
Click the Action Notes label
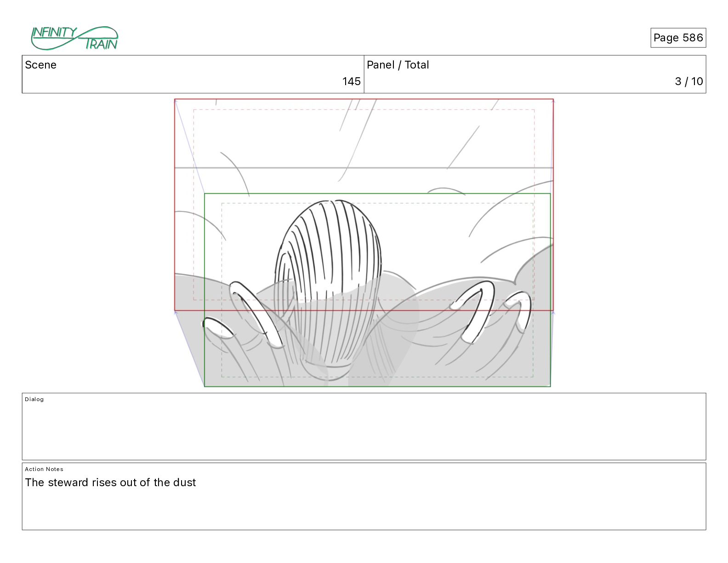point(44,469)
